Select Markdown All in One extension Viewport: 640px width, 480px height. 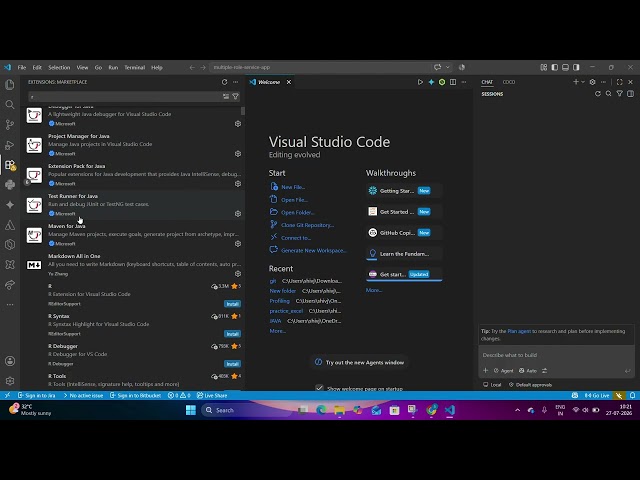(x=134, y=265)
